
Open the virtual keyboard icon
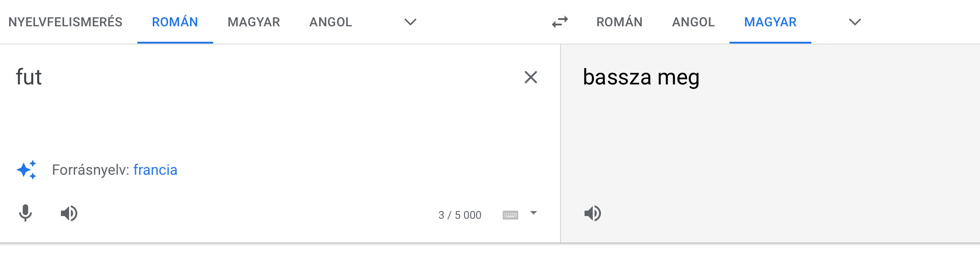click(x=510, y=215)
